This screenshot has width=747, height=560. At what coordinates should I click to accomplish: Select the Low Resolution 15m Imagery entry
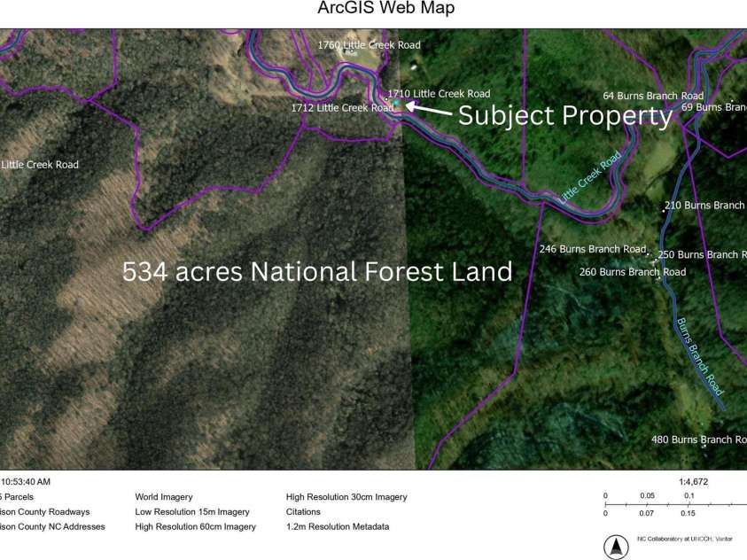click(192, 512)
